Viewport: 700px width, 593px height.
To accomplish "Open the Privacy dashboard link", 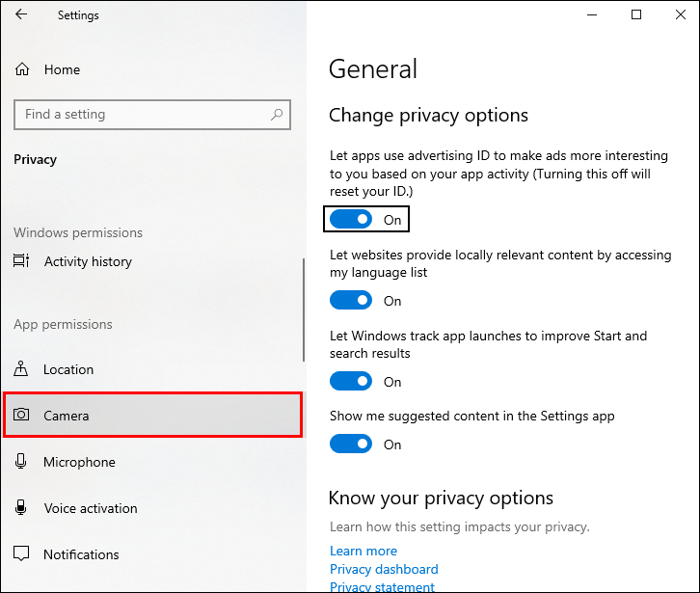I will [384, 569].
